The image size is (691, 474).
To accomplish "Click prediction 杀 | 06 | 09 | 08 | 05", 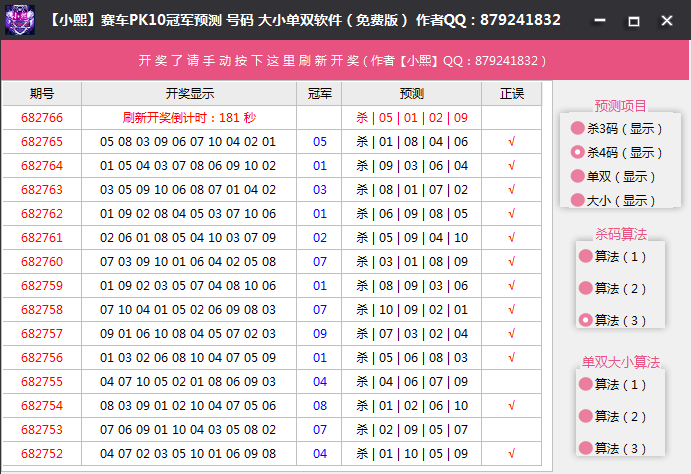I will [x=412, y=214].
